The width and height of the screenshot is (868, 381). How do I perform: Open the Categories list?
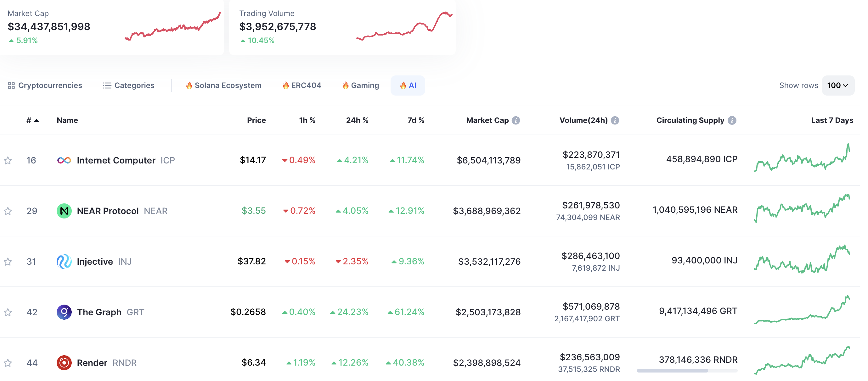(129, 86)
